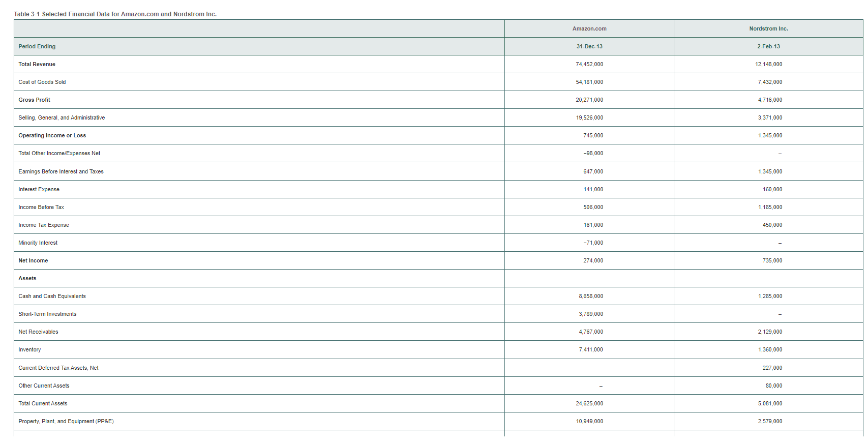The image size is (868, 443).
Task: Select the Interest Expense row label
Action: [39, 189]
